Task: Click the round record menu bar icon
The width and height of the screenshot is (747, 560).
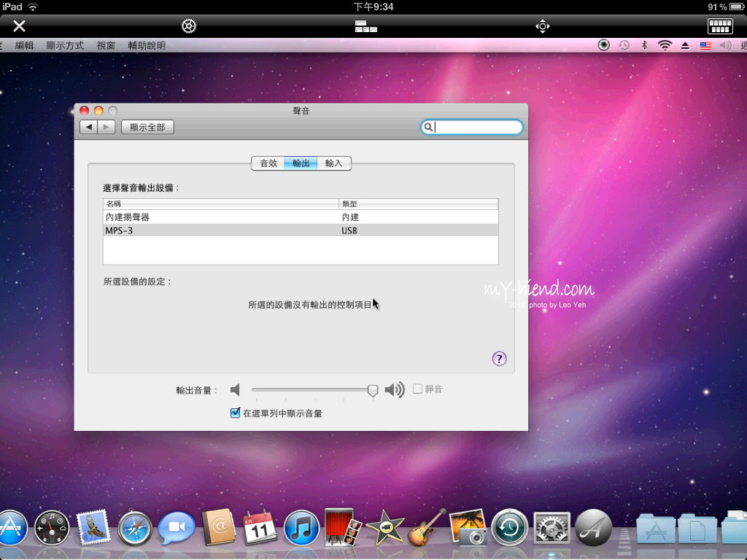Action: point(603,45)
